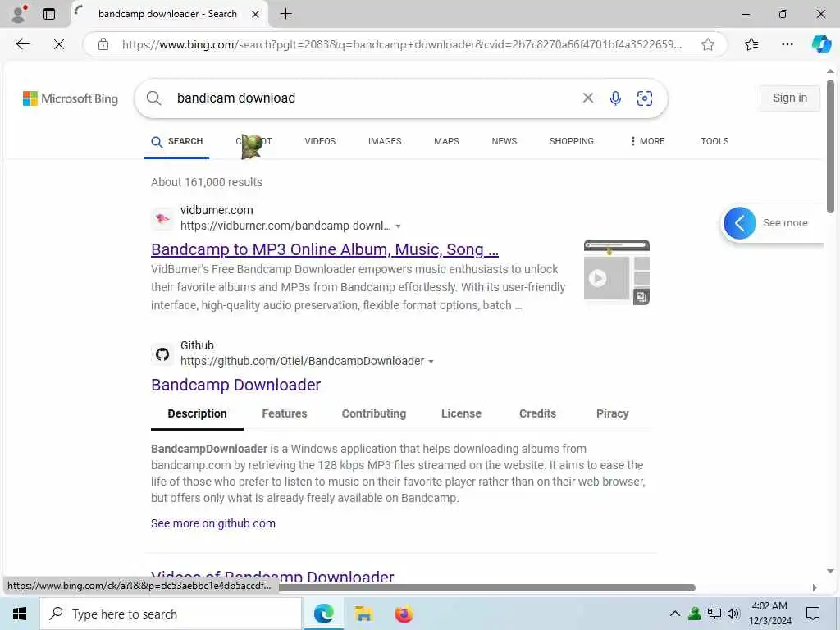
Task: Switch to the SHOPPING tab
Action: pos(571,141)
